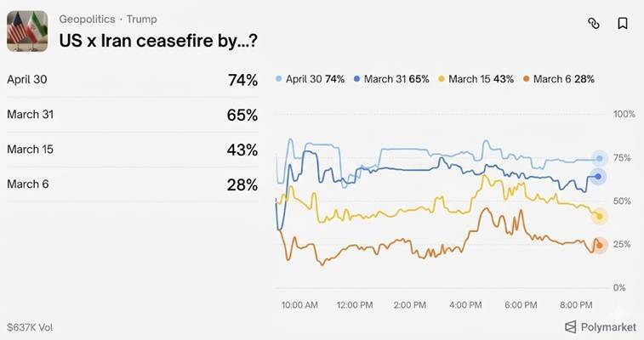Open the Trump tag link
The width and height of the screenshot is (644, 340).
click(141, 19)
